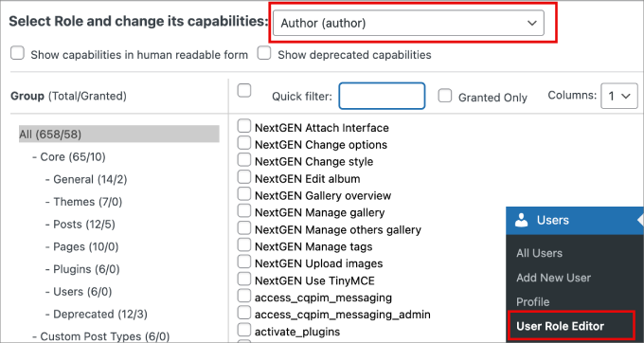
Task: Focus the Quick filter input field
Action: [x=382, y=96]
